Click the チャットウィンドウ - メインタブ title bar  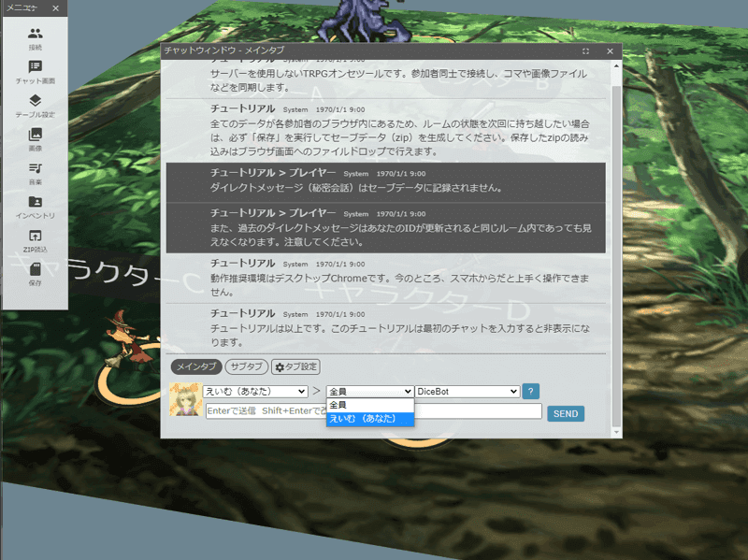(391, 50)
